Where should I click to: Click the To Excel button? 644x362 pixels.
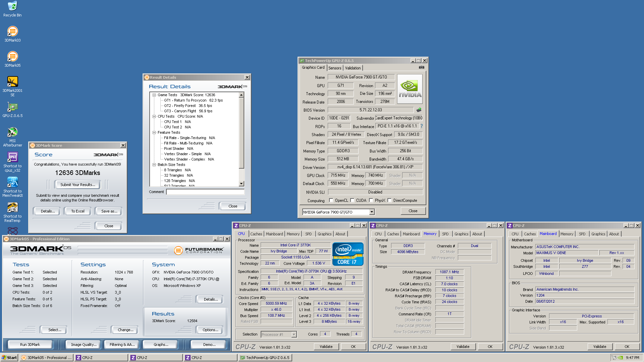click(x=77, y=211)
